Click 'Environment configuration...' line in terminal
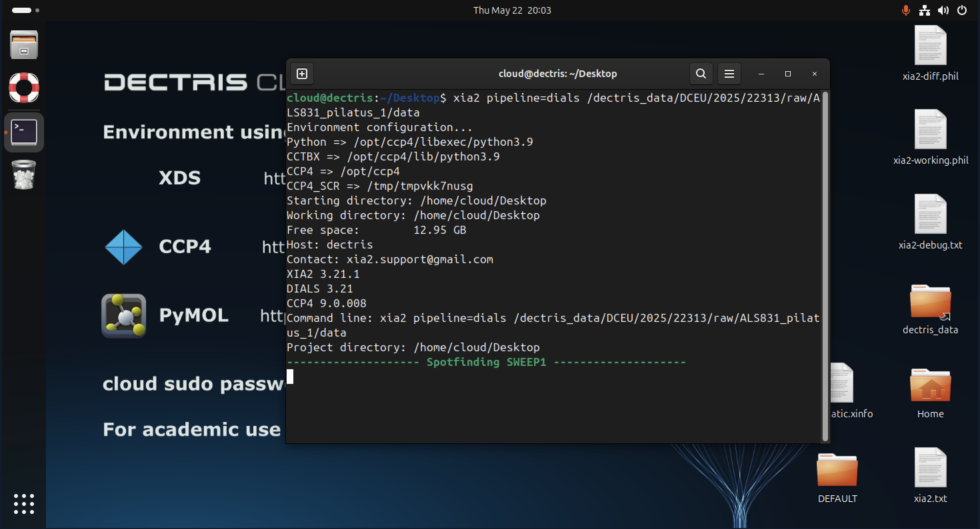This screenshot has width=980, height=529. (x=380, y=127)
